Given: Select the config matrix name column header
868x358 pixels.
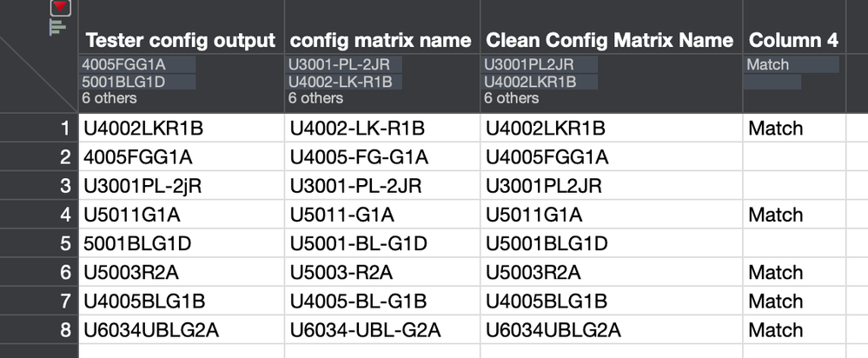Looking at the screenshot, I should 381,40.
